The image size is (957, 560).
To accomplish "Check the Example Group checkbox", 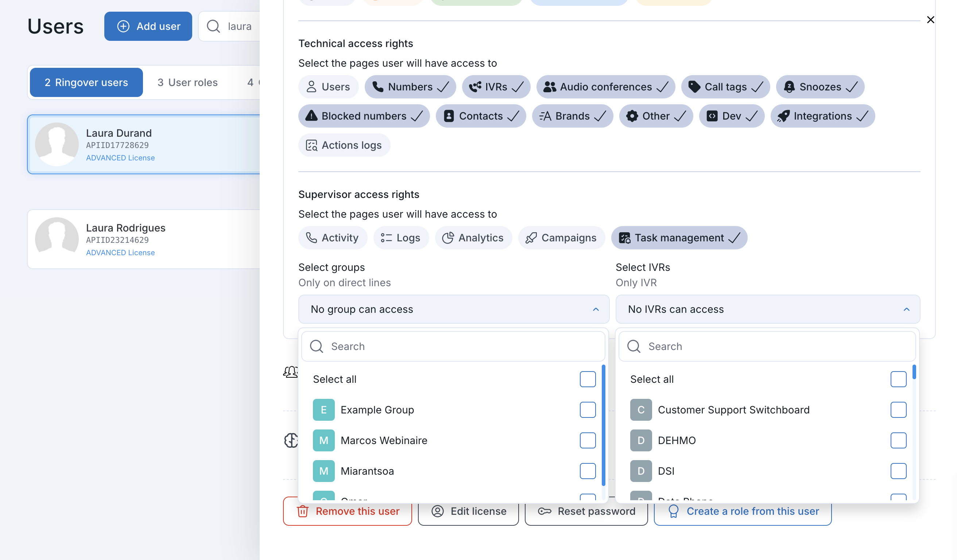I will click(588, 410).
